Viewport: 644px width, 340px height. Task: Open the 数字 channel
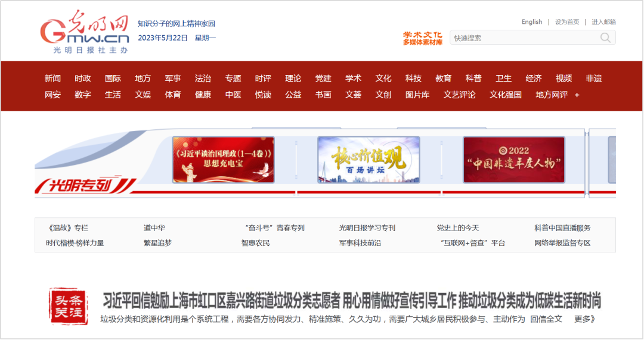[82, 95]
